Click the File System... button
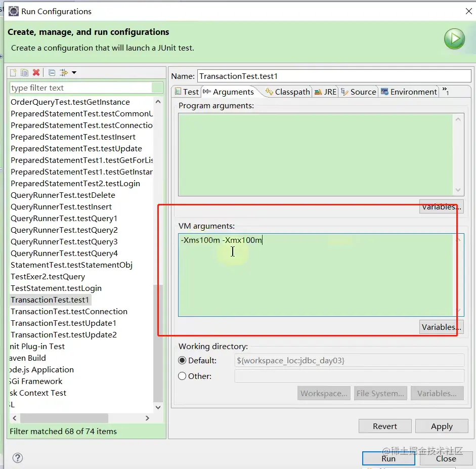The width and height of the screenshot is (476, 469). tap(380, 393)
